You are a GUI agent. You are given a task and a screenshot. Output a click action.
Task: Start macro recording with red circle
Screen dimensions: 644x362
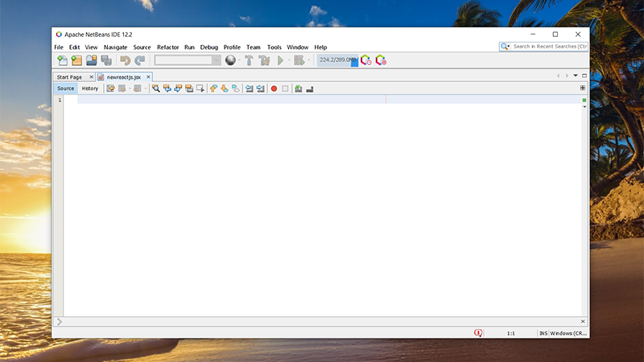(274, 88)
